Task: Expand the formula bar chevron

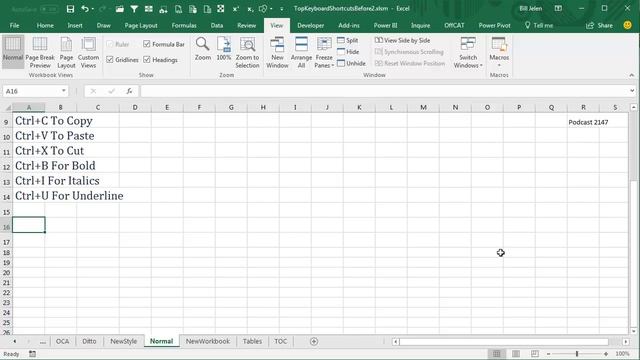Action: click(x=632, y=91)
